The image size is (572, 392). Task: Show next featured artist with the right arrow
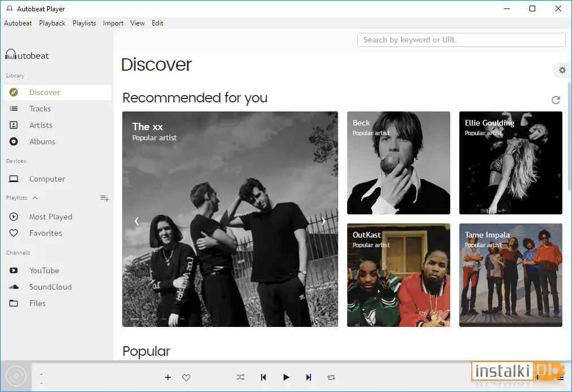(323, 221)
